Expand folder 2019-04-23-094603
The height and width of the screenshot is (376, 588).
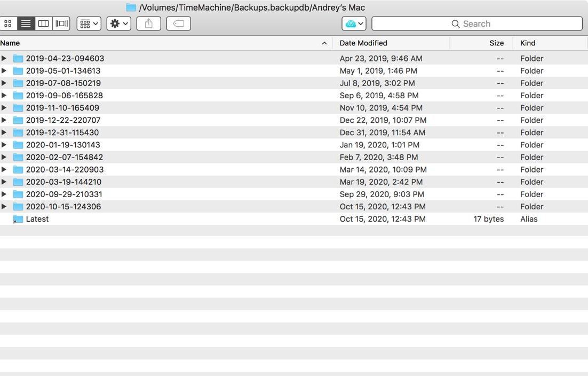[x=4, y=58]
